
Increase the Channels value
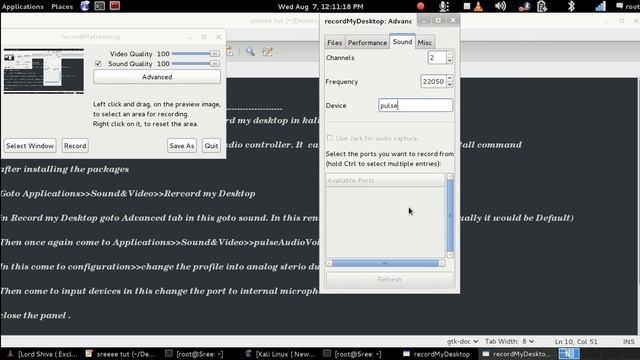pos(449,54)
